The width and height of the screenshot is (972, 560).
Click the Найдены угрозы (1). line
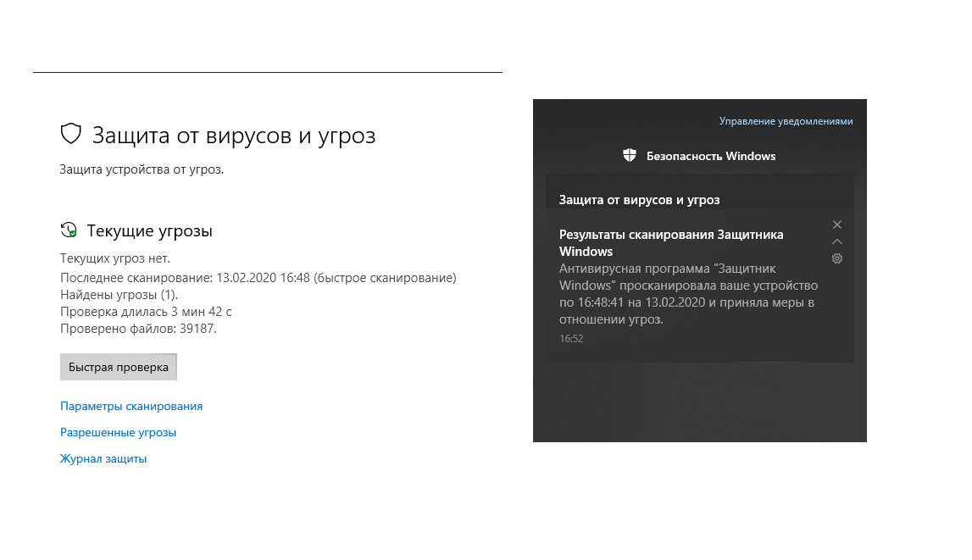(119, 295)
